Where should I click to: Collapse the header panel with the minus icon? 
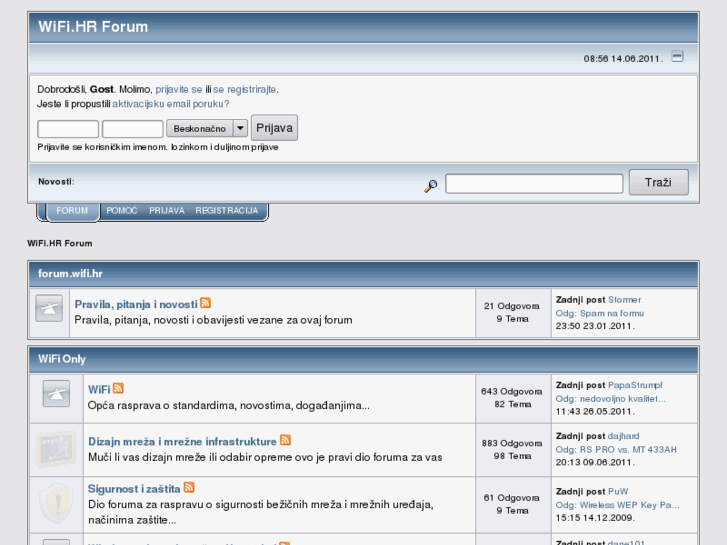point(677,57)
